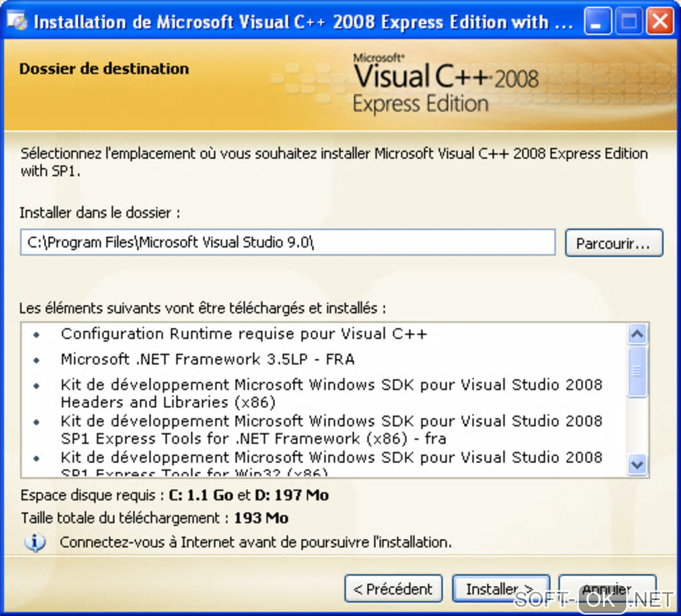Click the 'Installer dans le dossier :' label

(99, 213)
